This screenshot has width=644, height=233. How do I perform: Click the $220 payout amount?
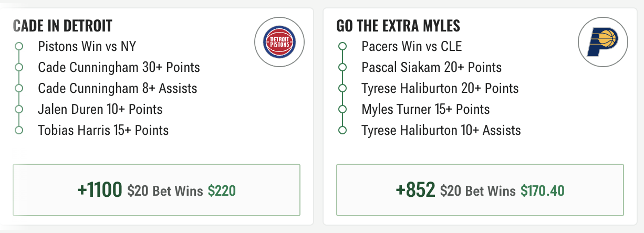click(x=222, y=190)
